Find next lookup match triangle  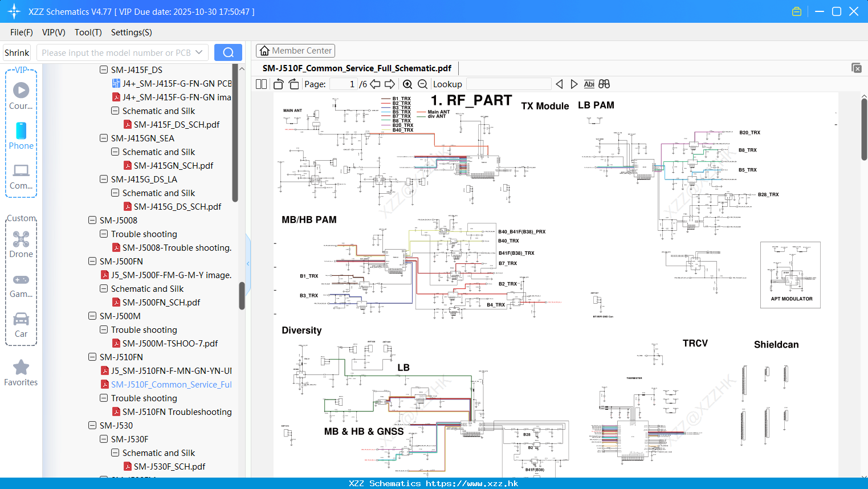coord(574,84)
